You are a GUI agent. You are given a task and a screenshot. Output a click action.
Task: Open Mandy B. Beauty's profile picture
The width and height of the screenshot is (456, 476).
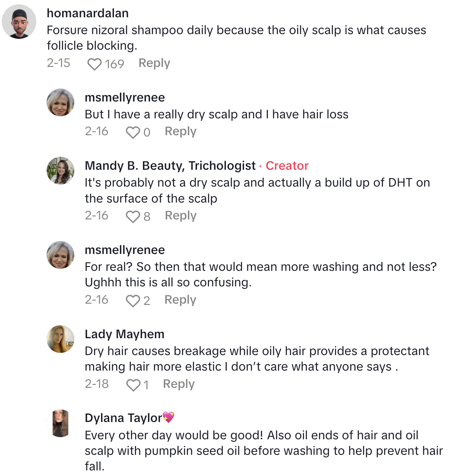click(60, 171)
